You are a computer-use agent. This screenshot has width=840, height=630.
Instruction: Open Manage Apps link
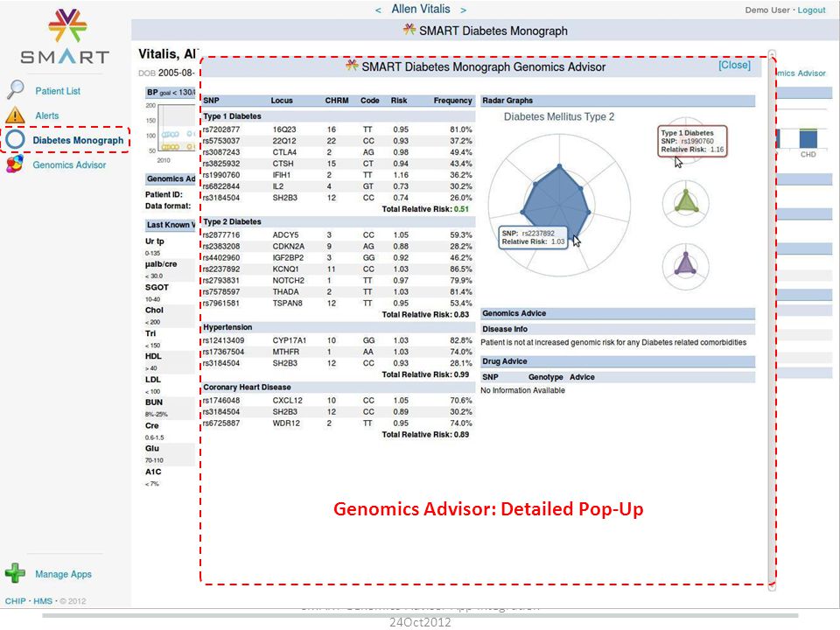point(63,574)
